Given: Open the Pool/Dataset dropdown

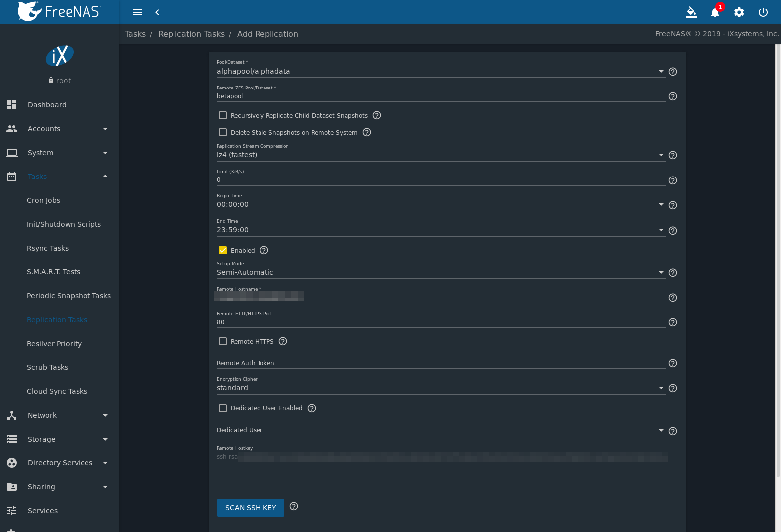Looking at the screenshot, I should [440, 71].
